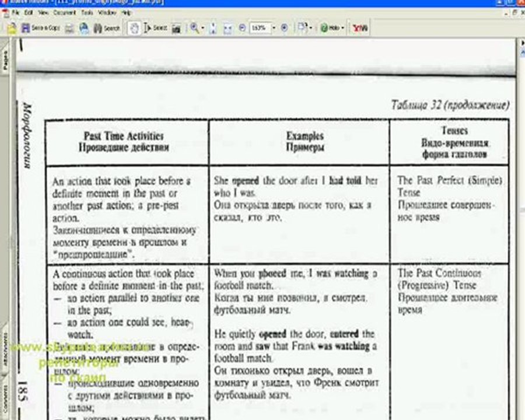Screen dimensions: 525x420
Task: Open the Pages navigation tab
Action: 5,61
